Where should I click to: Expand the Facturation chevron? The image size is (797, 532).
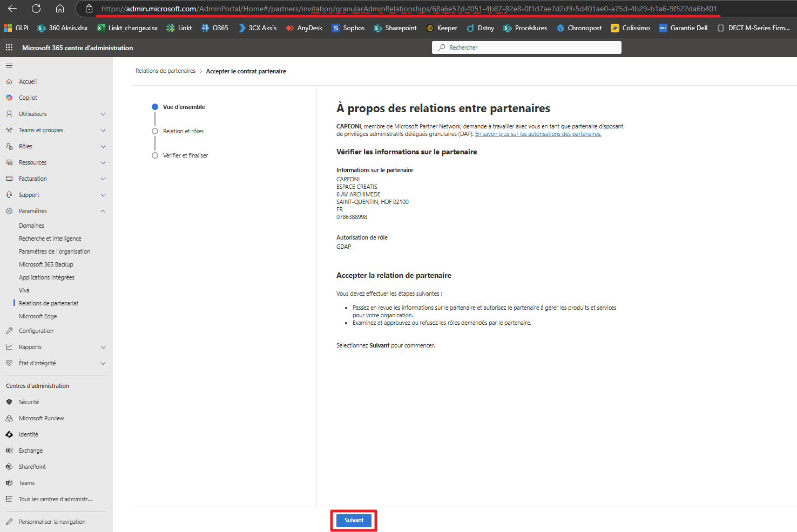(103, 179)
